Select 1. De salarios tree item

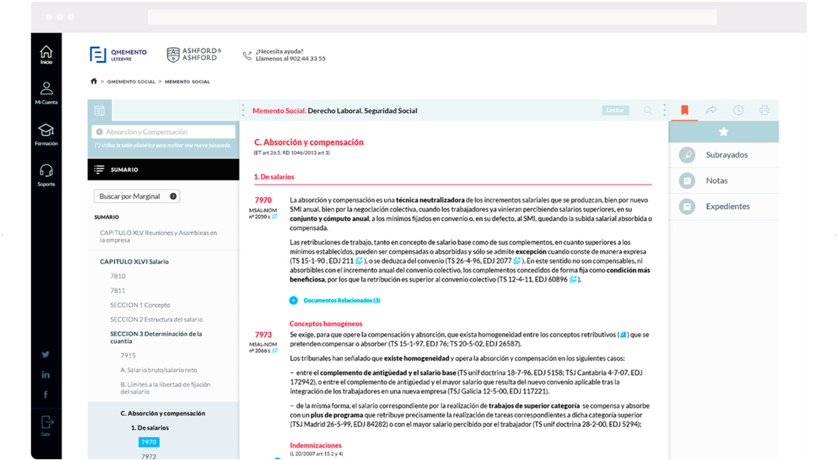coord(150,427)
